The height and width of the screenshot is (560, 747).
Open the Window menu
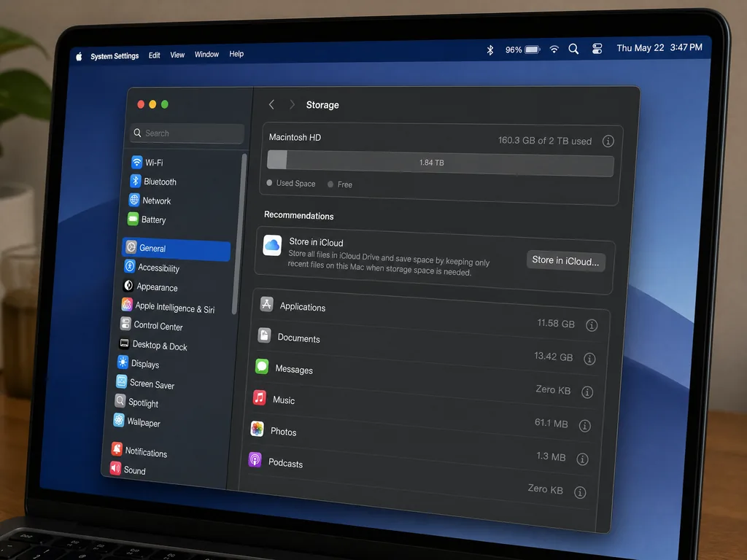(x=206, y=54)
